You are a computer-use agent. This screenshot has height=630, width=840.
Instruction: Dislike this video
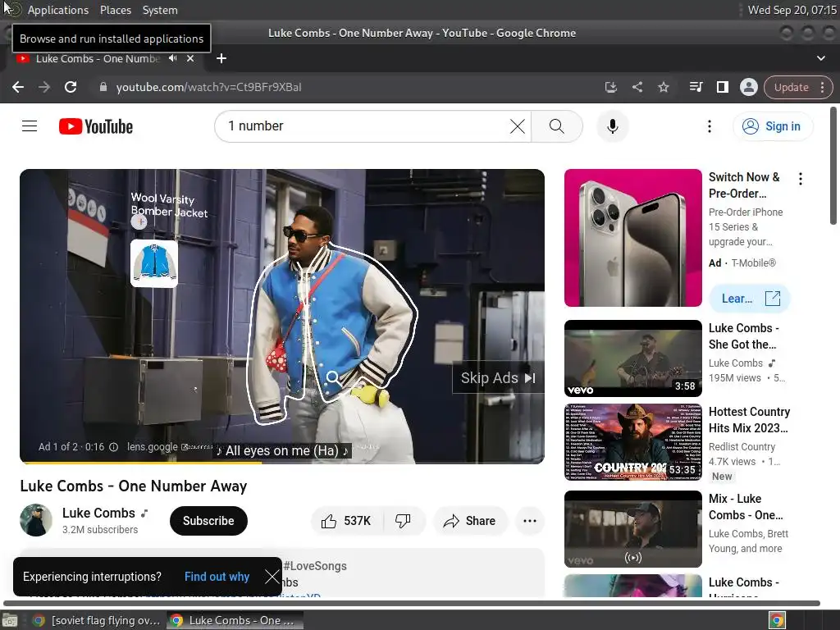click(403, 521)
